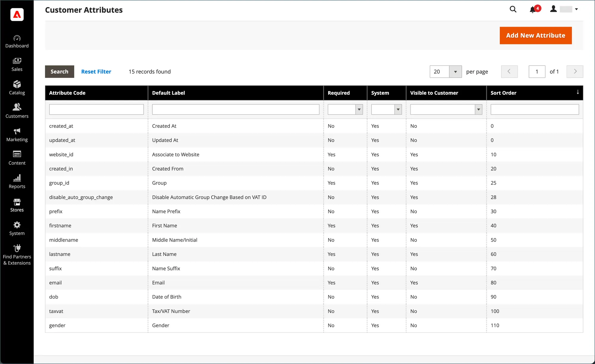This screenshot has width=595, height=364.
Task: Click the Adobe Commerce logo
Action: click(17, 14)
